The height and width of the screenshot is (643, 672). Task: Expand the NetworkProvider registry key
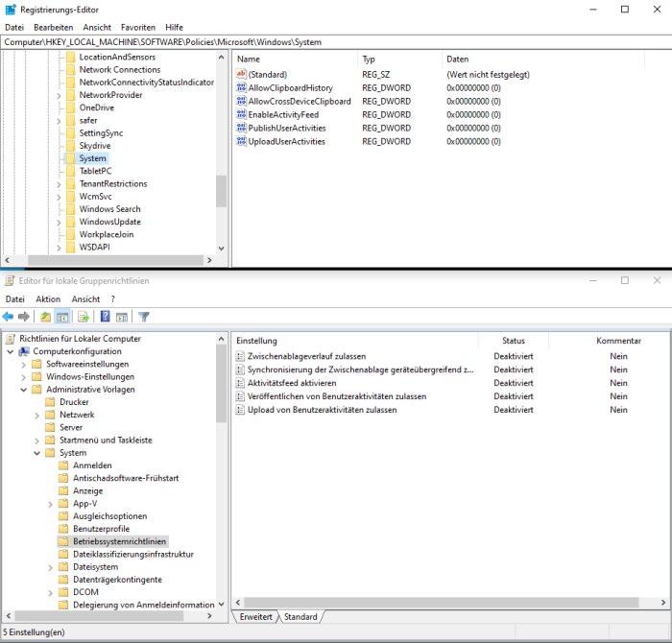[x=59, y=96]
